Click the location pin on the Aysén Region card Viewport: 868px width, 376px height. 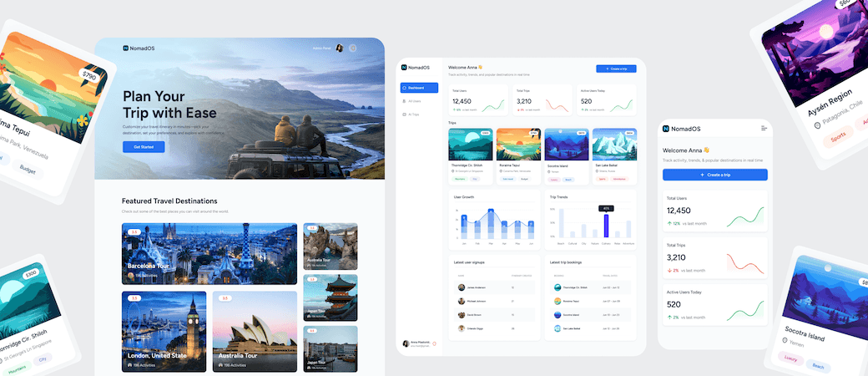coord(817,126)
